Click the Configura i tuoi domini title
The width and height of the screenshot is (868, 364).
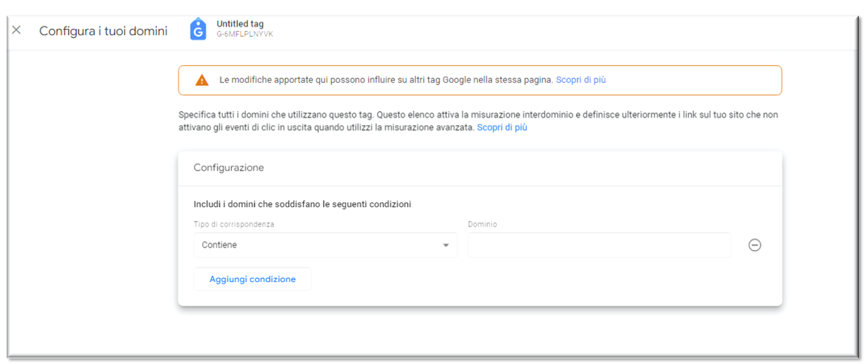pyautogui.click(x=104, y=31)
